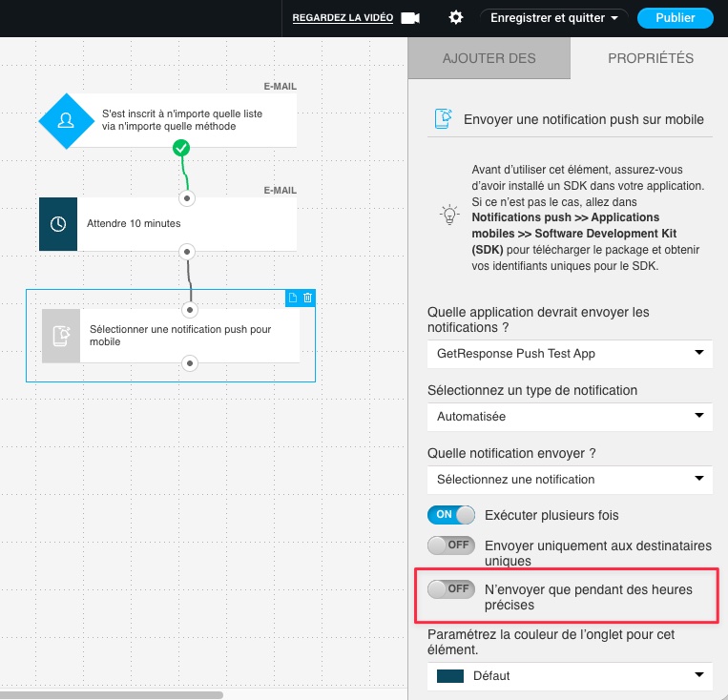Click Quelle notification envoyer ? label
The image size is (728, 700).
[x=511, y=453]
